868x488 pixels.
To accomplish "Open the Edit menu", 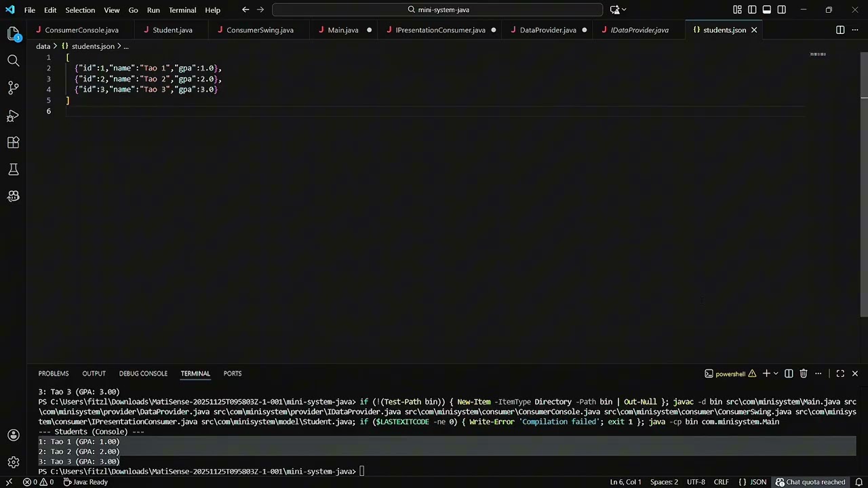I will tap(50, 10).
